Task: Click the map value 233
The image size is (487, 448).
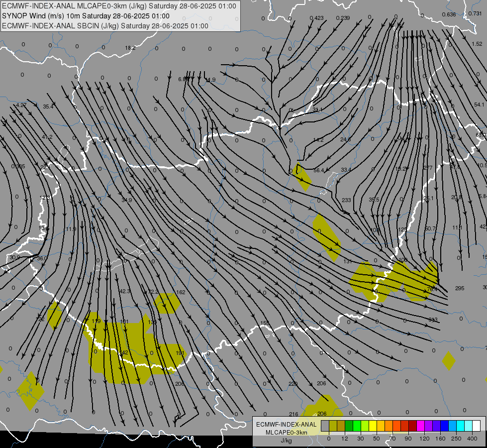Action: [346, 200]
